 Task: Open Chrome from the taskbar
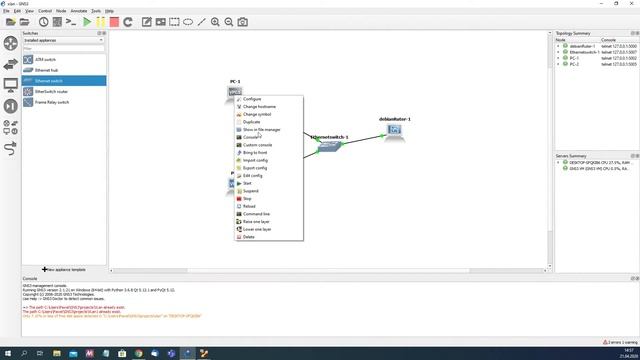139,353
